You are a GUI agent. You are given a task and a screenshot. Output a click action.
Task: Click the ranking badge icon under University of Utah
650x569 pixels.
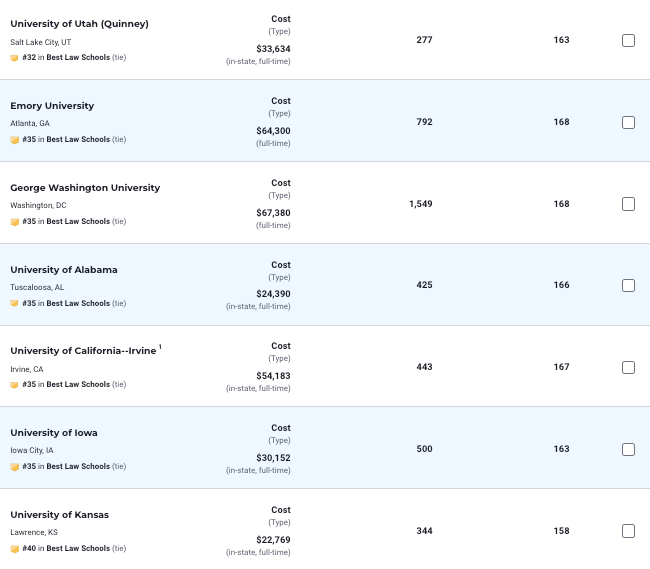14,58
